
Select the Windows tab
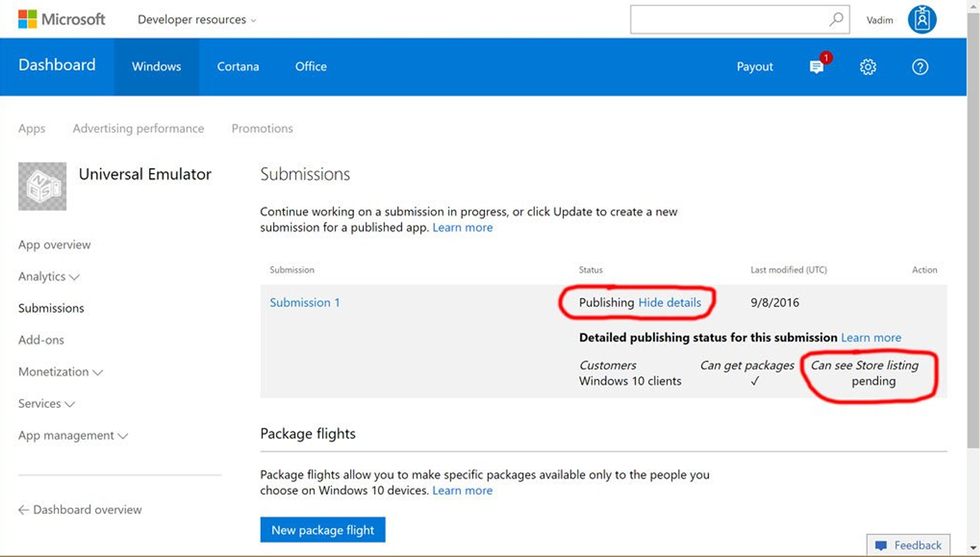click(156, 66)
